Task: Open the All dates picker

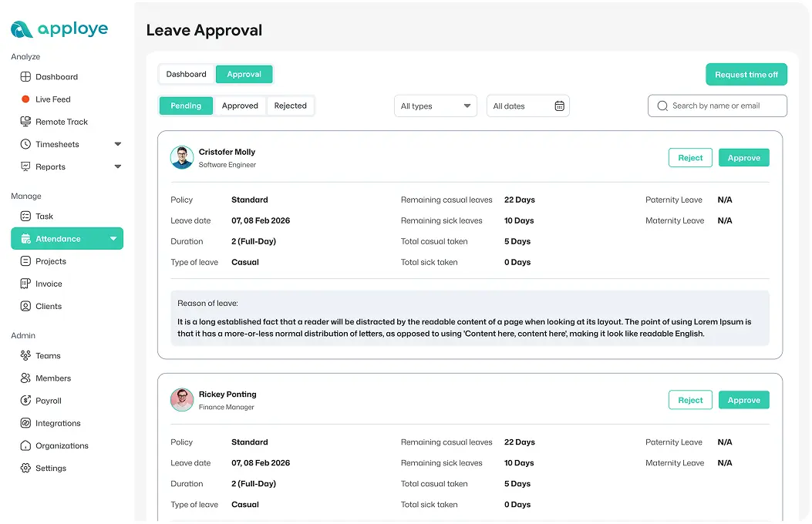Action: point(527,106)
